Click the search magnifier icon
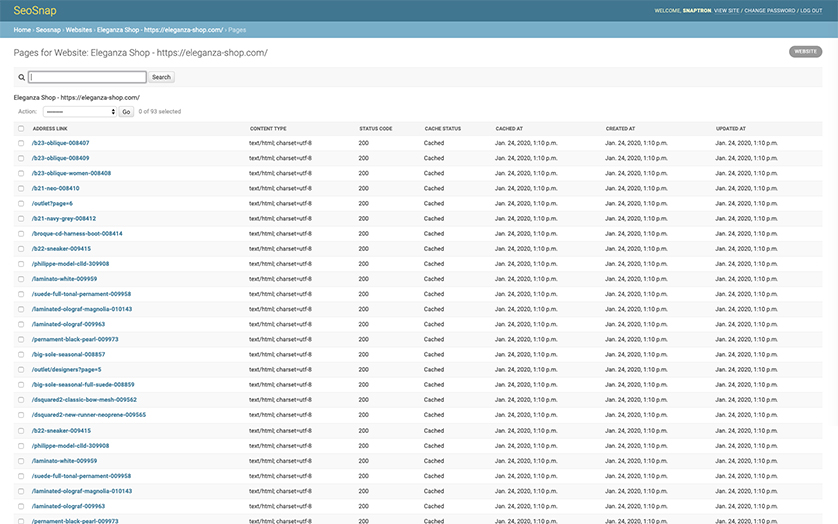Screen dimensions: 838x524 pos(21,77)
